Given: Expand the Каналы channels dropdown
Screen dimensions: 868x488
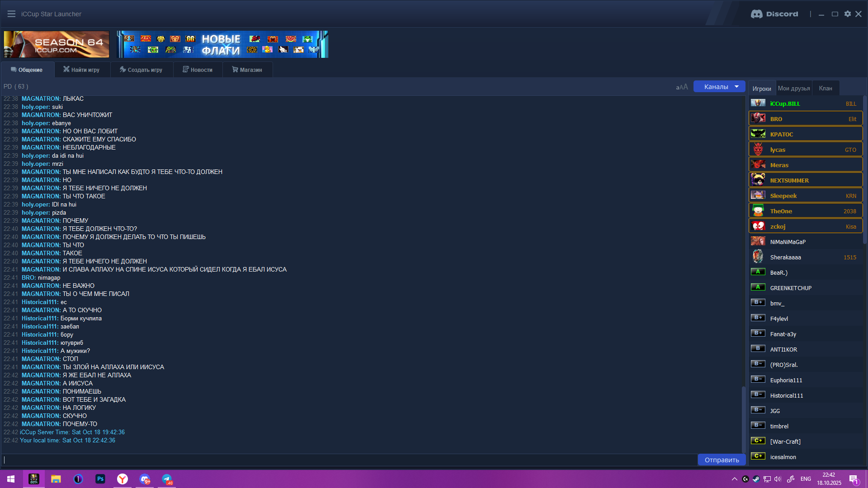Looking at the screenshot, I should [719, 87].
